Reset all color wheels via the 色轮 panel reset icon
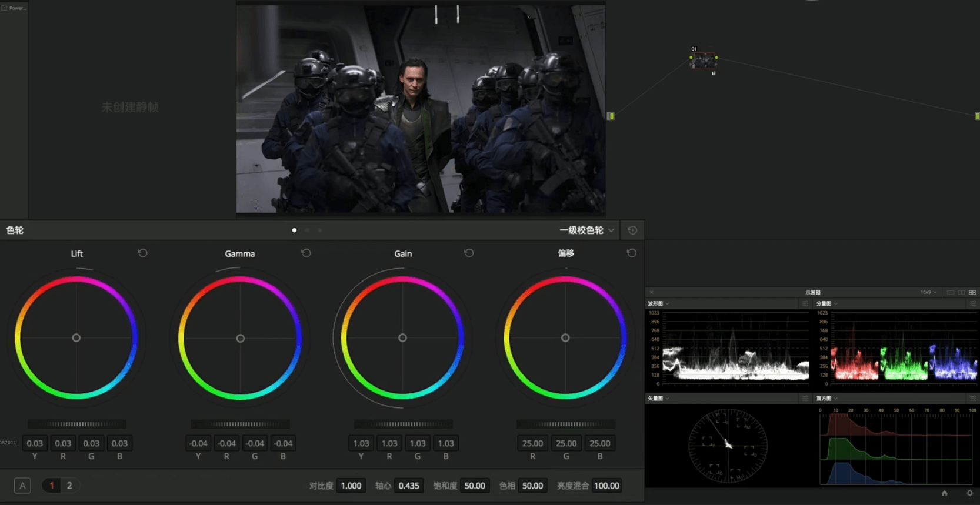Screen dimensions: 980x505 632,230
